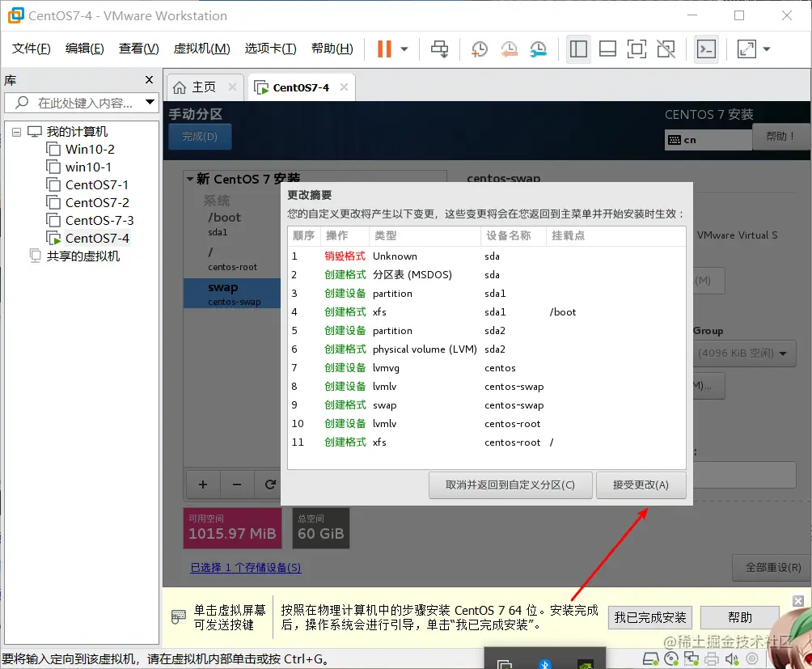Toggle the thumbnail bar view icon
Viewport: 812px width, 669px height.
(x=607, y=49)
